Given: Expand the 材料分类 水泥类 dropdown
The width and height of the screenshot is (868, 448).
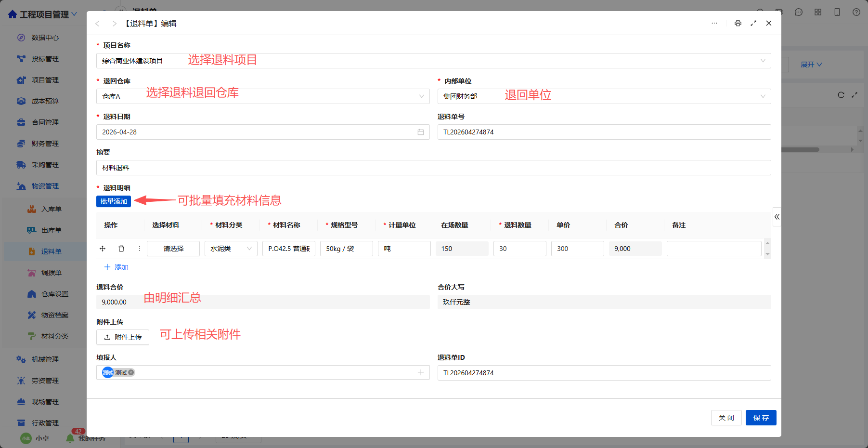Looking at the screenshot, I should click(231, 249).
